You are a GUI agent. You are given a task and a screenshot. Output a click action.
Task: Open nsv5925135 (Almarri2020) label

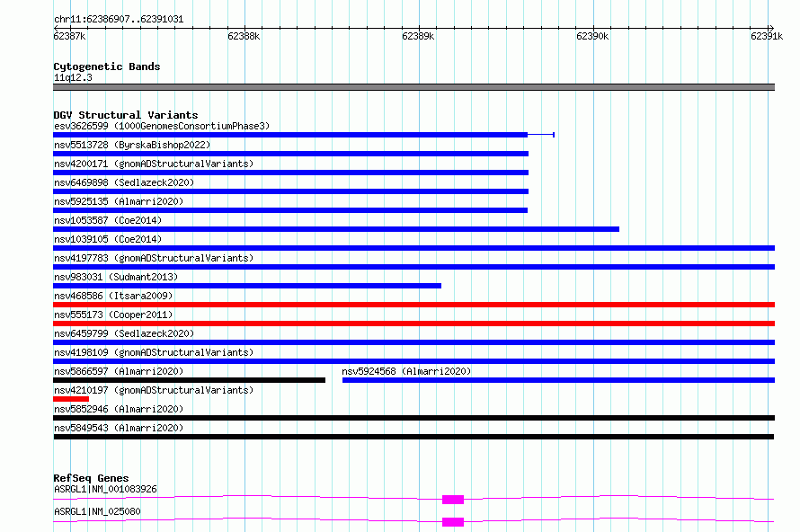point(119,201)
